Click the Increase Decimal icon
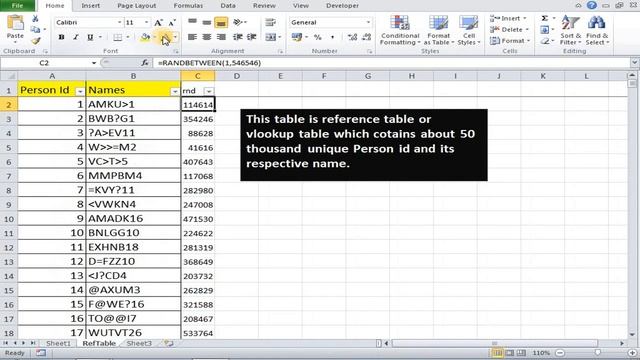The width and height of the screenshot is (640, 360). click(352, 37)
